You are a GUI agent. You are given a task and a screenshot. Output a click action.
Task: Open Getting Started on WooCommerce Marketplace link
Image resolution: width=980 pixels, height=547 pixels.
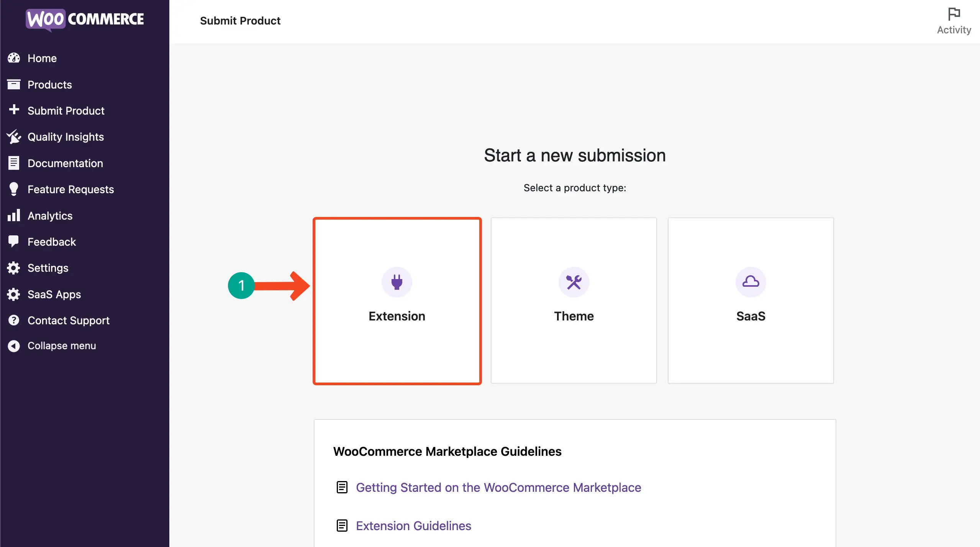(x=498, y=486)
